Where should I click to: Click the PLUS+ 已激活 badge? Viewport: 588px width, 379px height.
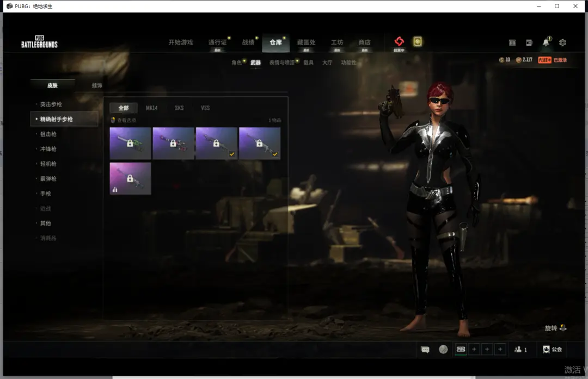[x=553, y=60]
